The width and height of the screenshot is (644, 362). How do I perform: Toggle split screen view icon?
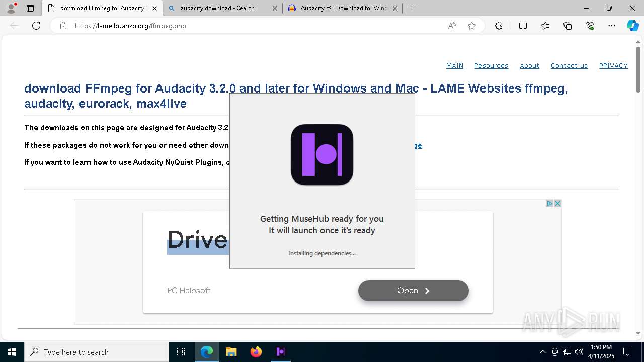523,26
